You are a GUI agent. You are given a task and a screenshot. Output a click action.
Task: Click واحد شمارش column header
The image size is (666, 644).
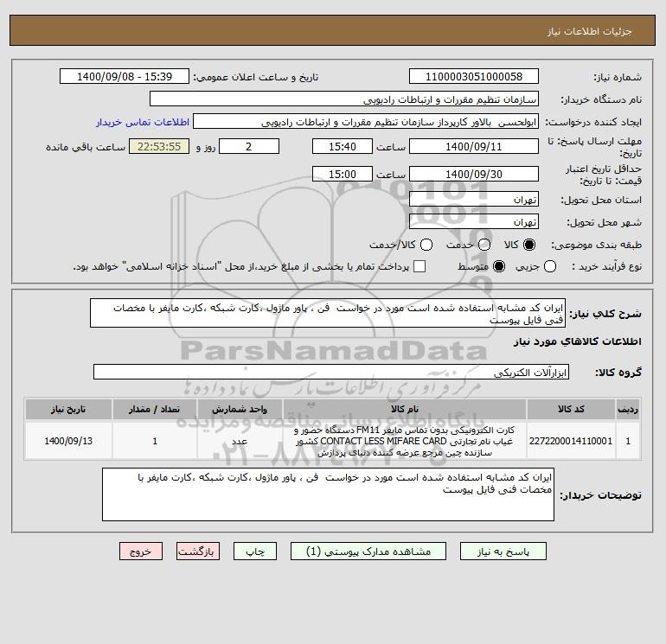240,409
